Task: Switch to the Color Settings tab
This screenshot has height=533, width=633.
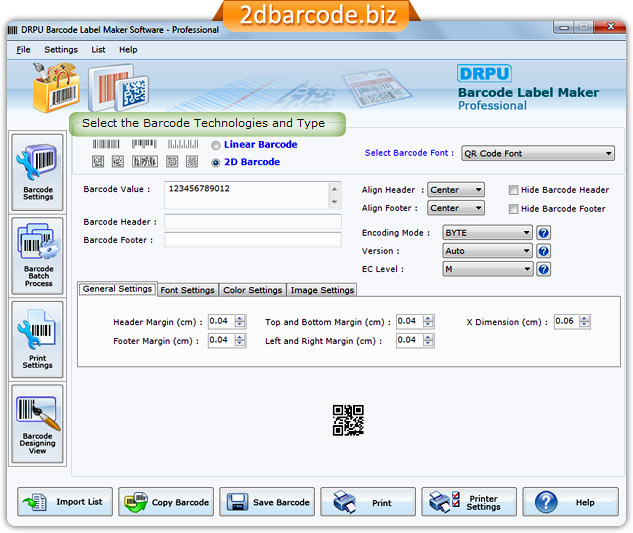Action: [x=252, y=290]
